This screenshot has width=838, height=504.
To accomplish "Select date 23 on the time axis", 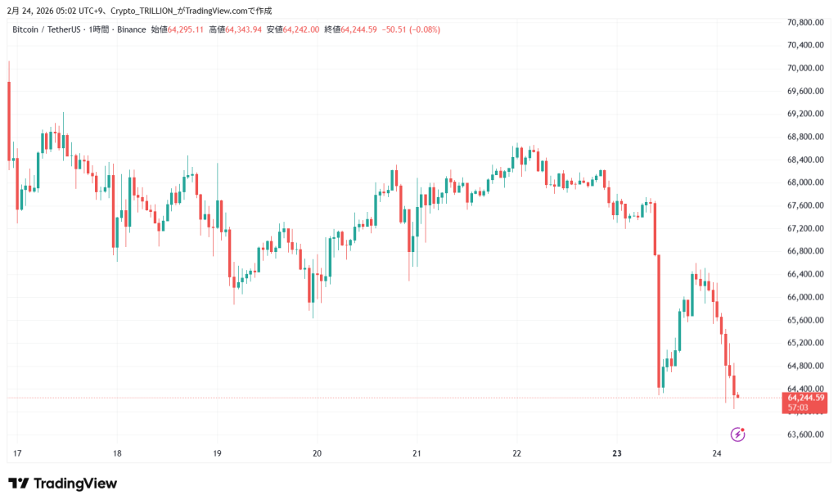I will (617, 453).
